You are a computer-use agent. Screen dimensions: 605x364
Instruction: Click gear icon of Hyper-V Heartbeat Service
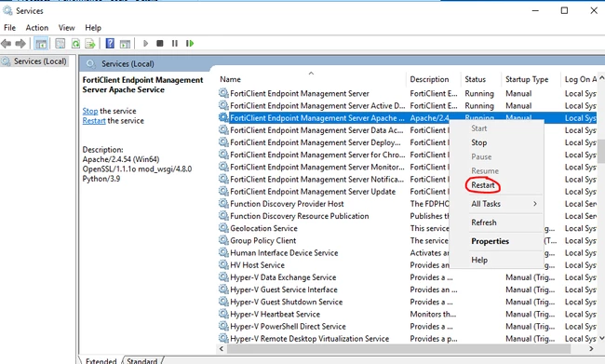223,314
